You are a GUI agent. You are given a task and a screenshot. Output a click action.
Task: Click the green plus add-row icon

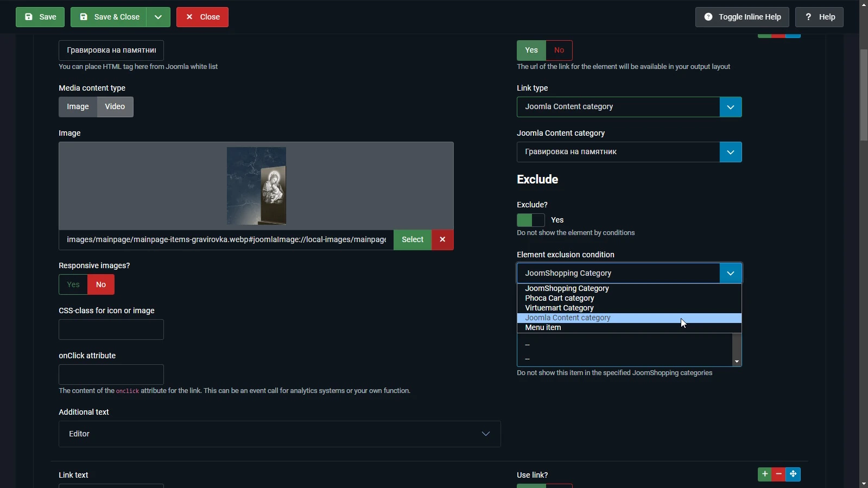[765, 474]
